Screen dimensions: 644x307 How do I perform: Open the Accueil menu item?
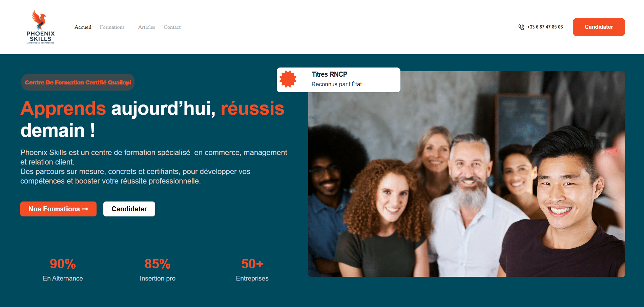[x=83, y=27]
